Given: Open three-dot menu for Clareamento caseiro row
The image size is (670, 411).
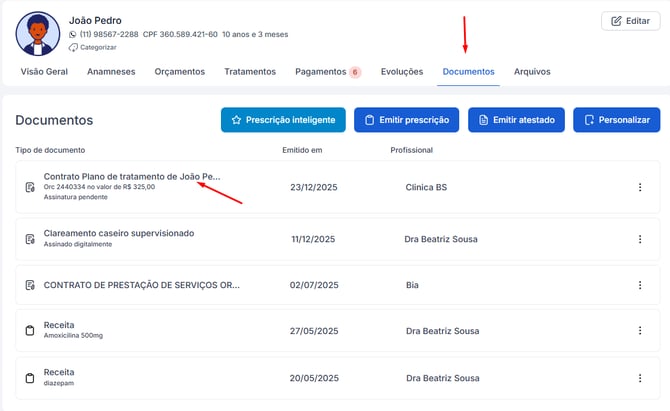Looking at the screenshot, I should [640, 239].
